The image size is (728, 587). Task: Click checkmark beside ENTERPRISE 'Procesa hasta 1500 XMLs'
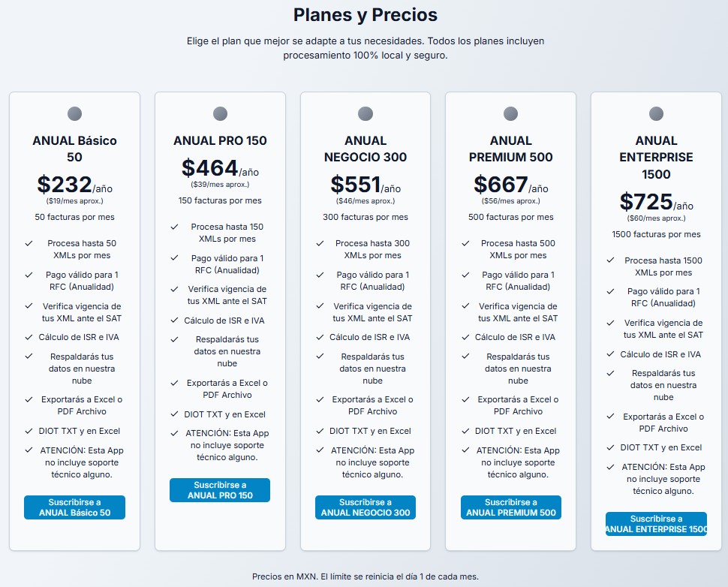tap(611, 260)
